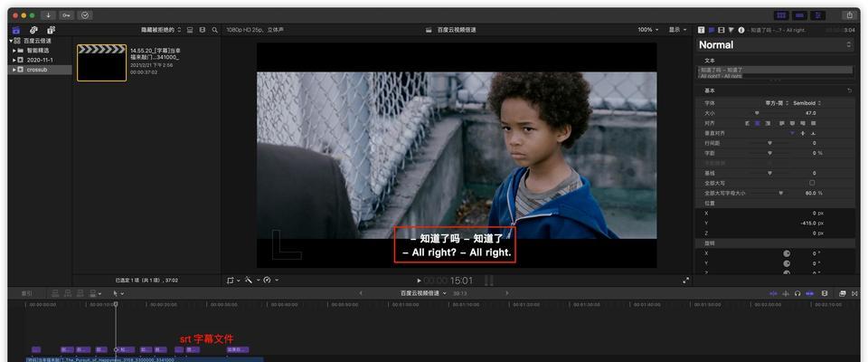Viewport: 868px width, 362px height.
Task: Click the Share export button
Action: coord(849,15)
